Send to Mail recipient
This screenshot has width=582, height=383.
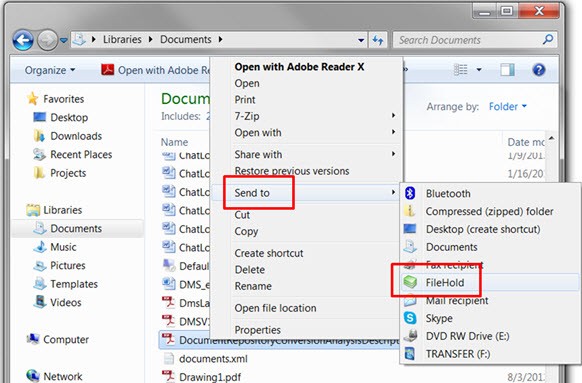(490, 300)
